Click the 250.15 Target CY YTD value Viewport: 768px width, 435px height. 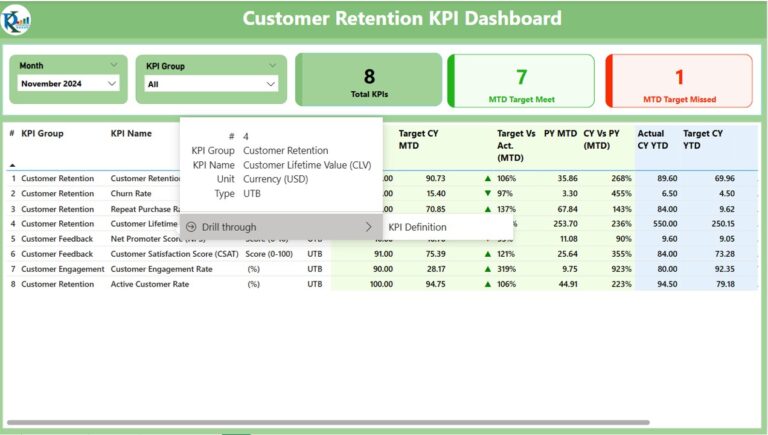pyautogui.click(x=722, y=223)
